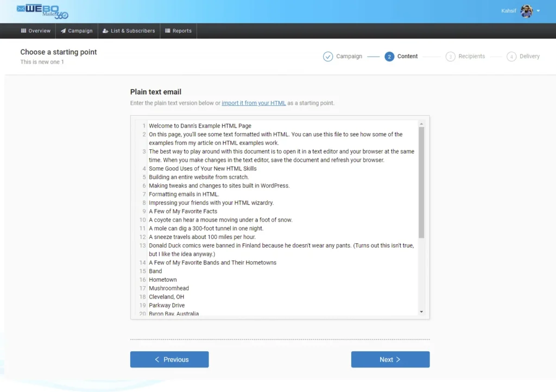The height and width of the screenshot is (392, 556).
Task: Go to the Reports menu
Action: pos(178,31)
